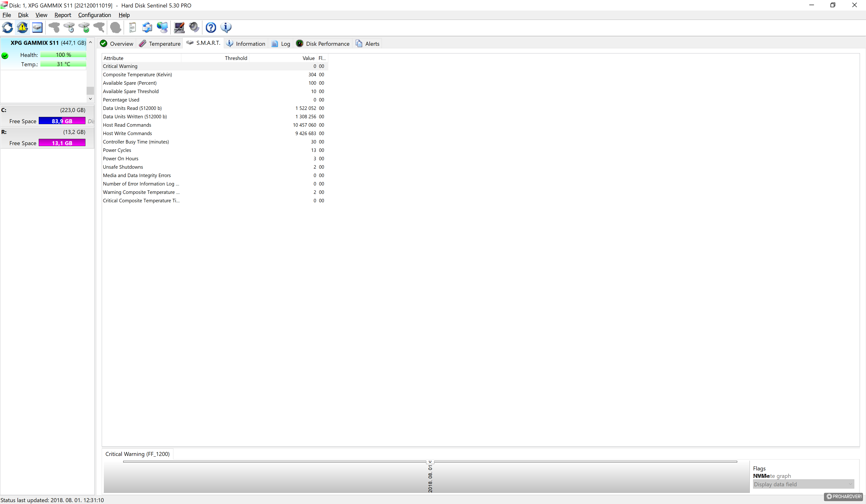Open the report document toolbar icon
The height and width of the screenshot is (504, 866).
tap(132, 28)
